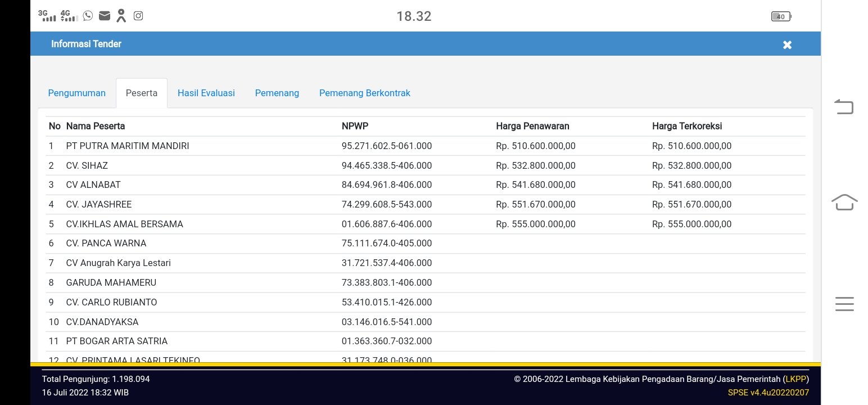Image resolution: width=868 pixels, height=405 pixels.
Task: Click the Harga Penawaran column header
Action: click(x=532, y=126)
